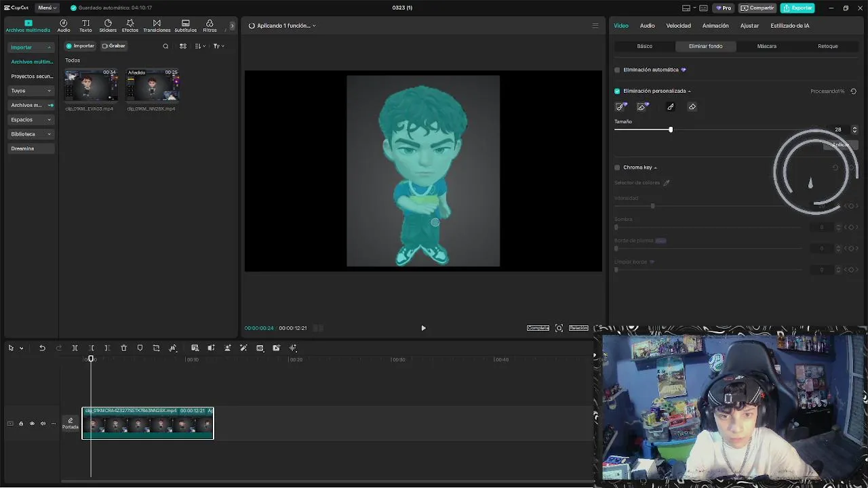
Task: Expand the Biblioteca sidebar section
Action: (31, 134)
